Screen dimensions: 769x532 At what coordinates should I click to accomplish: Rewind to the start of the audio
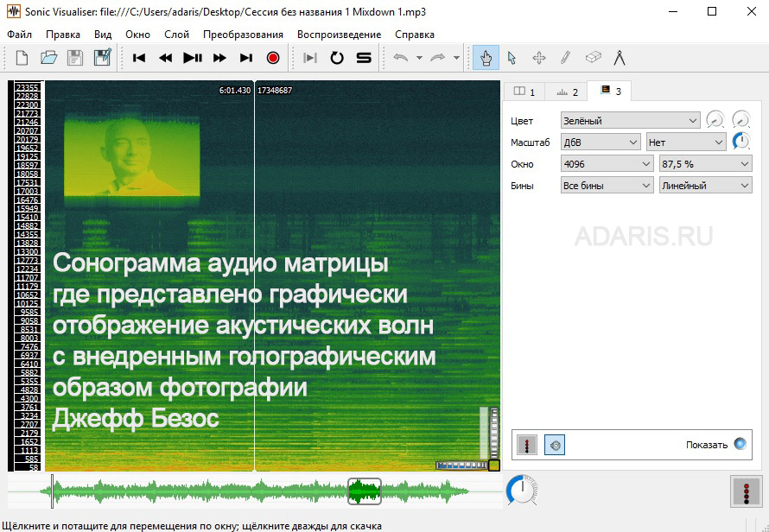pos(139,58)
